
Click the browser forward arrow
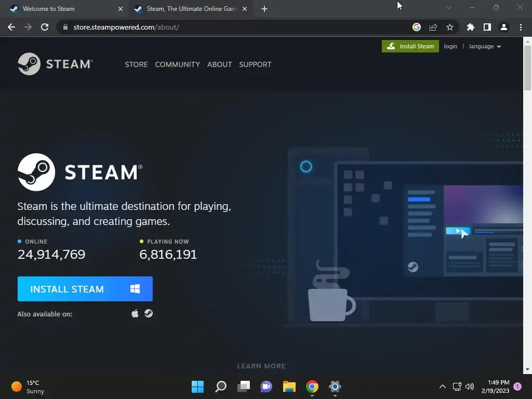tap(28, 27)
